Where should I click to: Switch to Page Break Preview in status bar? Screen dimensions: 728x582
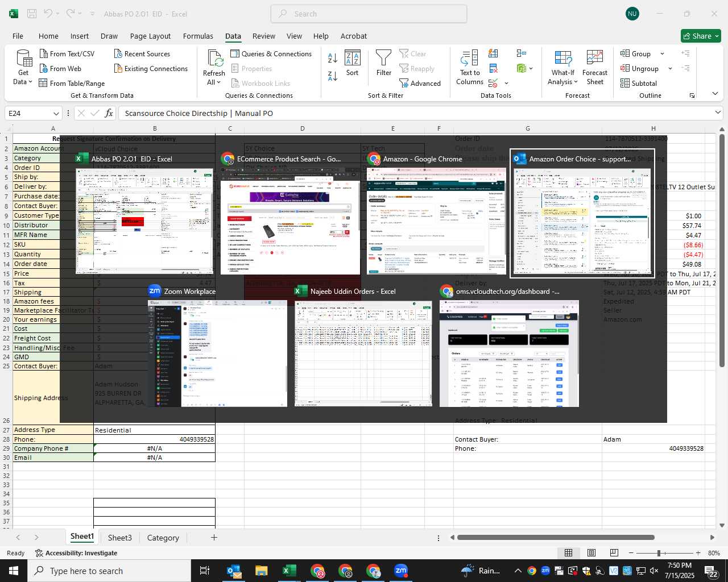pyautogui.click(x=614, y=553)
